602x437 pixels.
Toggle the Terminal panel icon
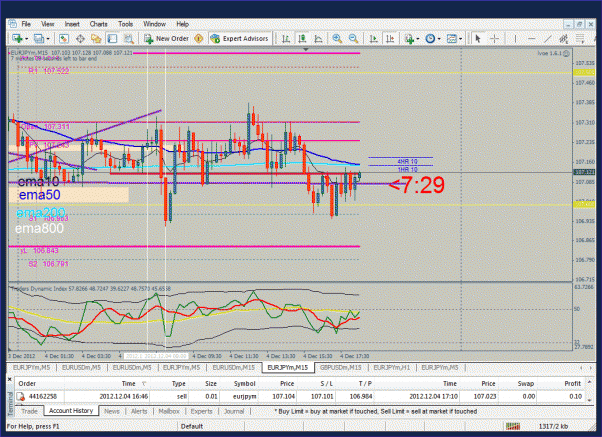tap(112, 38)
